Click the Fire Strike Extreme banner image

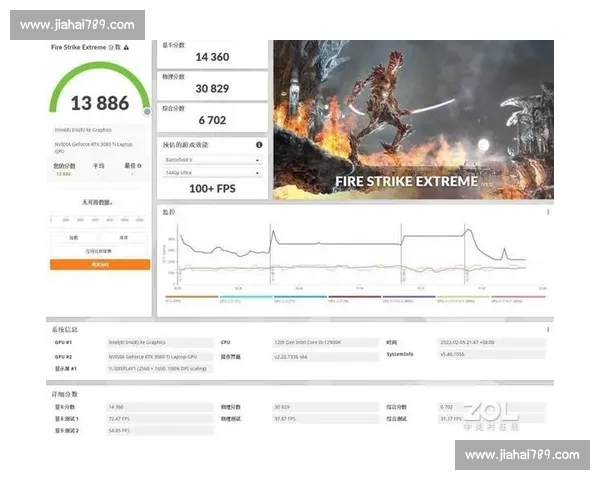tap(413, 119)
